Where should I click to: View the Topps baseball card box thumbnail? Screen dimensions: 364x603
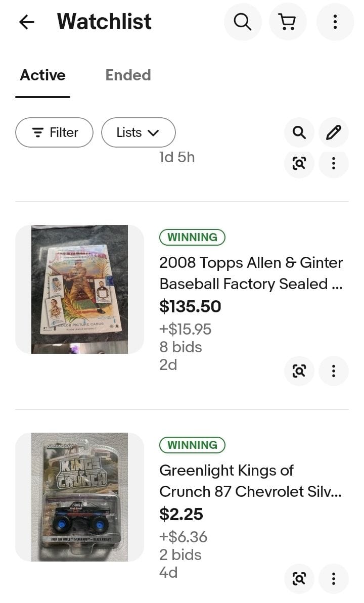[80, 289]
